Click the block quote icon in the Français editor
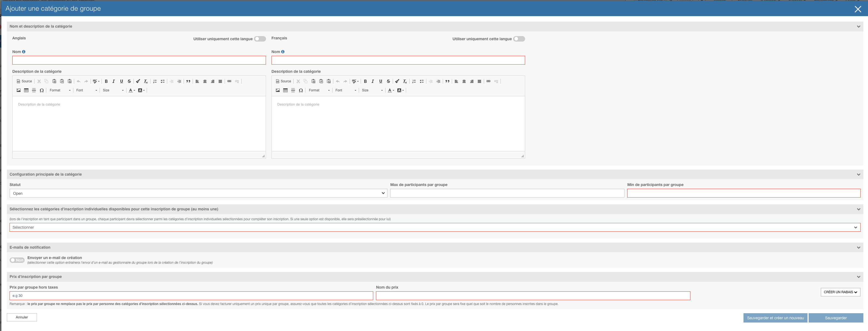This screenshot has width=868, height=331. [447, 81]
